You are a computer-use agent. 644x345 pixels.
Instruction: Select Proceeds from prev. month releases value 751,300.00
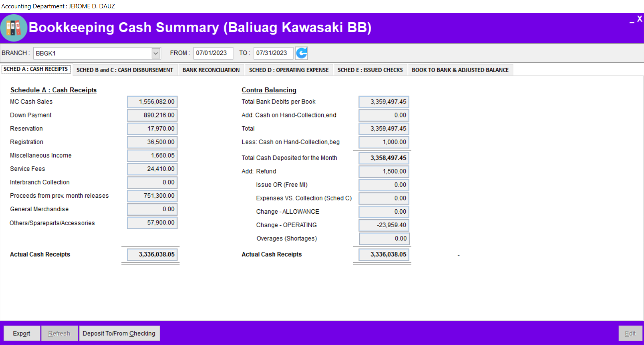pos(152,196)
